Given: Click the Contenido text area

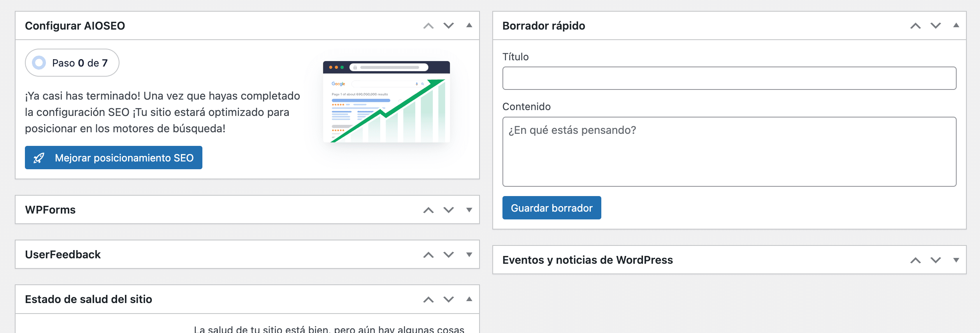Looking at the screenshot, I should 729,152.
